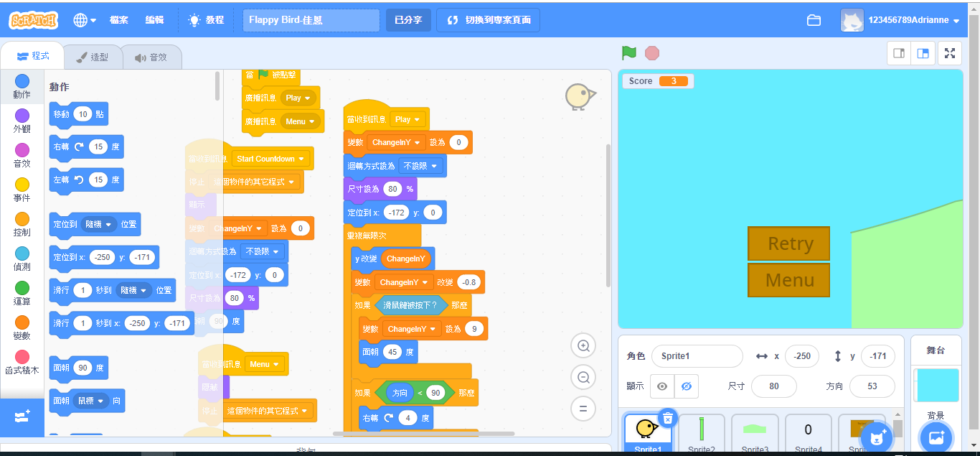Click the Retry button on stage

789,243
